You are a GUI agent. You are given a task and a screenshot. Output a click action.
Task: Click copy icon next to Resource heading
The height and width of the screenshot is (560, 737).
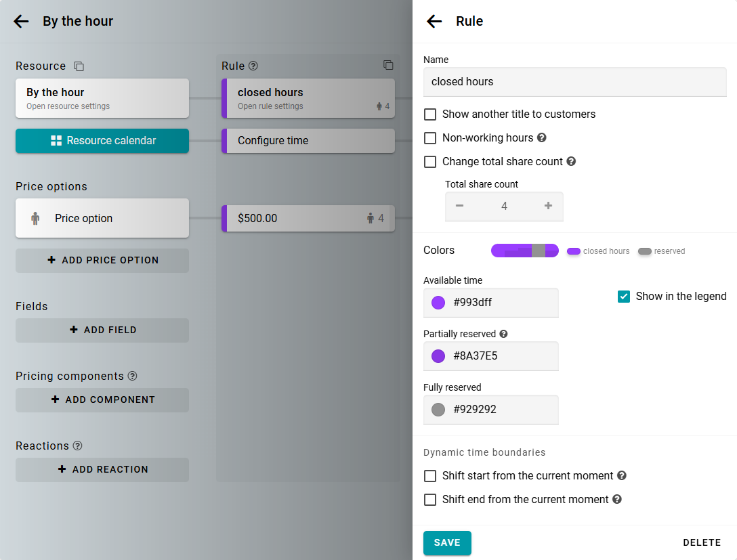click(79, 66)
